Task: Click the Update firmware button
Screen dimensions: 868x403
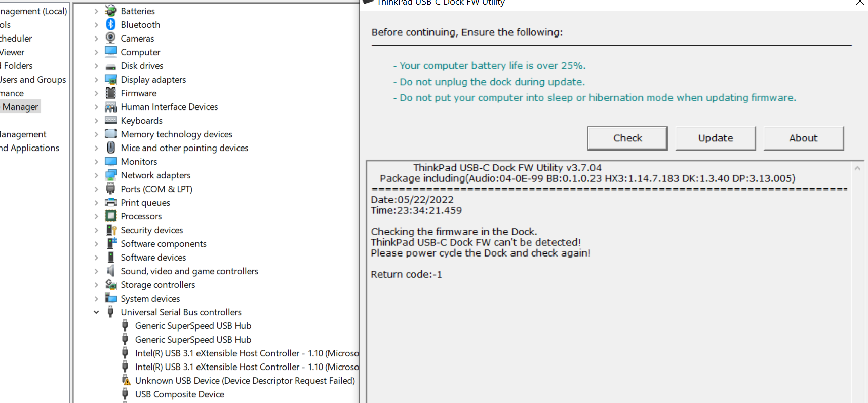Action: point(716,138)
